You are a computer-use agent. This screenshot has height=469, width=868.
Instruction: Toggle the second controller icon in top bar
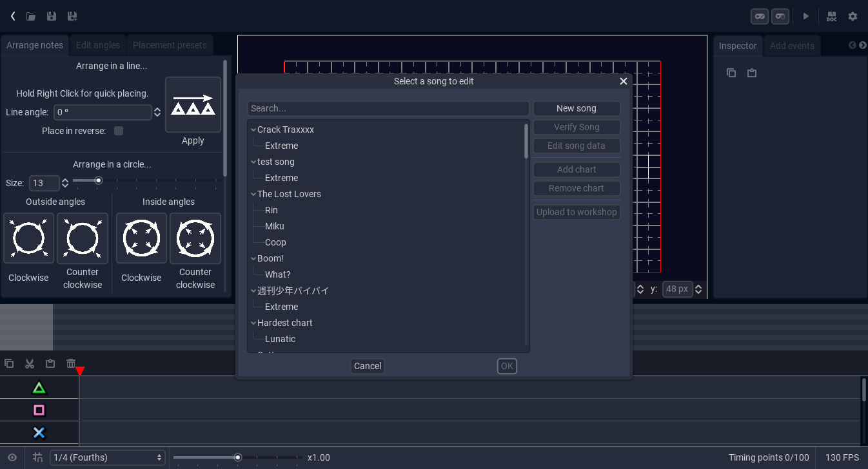coord(780,16)
